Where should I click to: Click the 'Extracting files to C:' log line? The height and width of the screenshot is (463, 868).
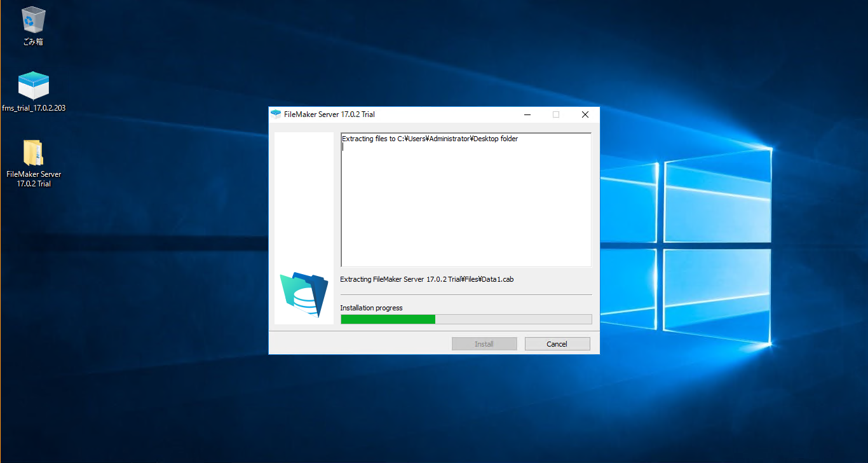click(x=430, y=139)
